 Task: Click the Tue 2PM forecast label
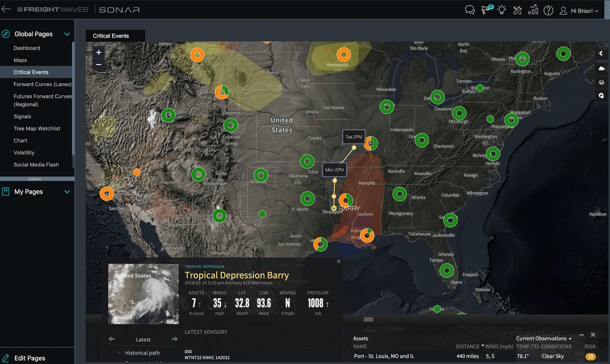point(354,137)
